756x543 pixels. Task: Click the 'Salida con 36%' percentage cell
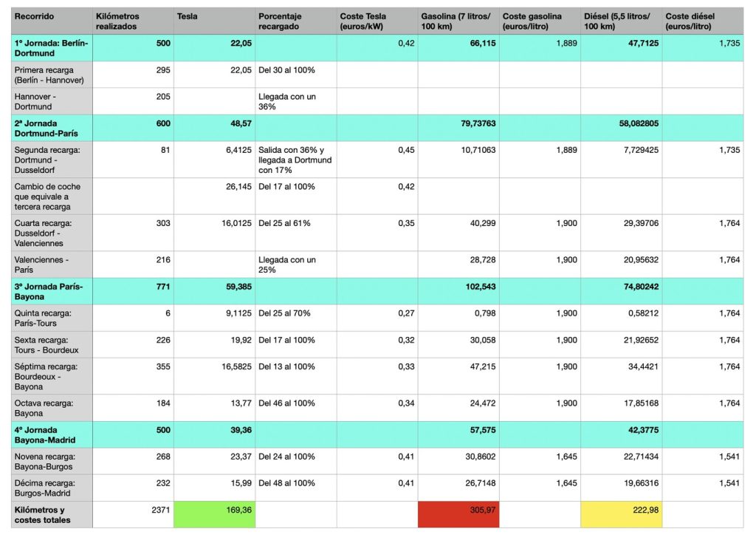(295, 160)
